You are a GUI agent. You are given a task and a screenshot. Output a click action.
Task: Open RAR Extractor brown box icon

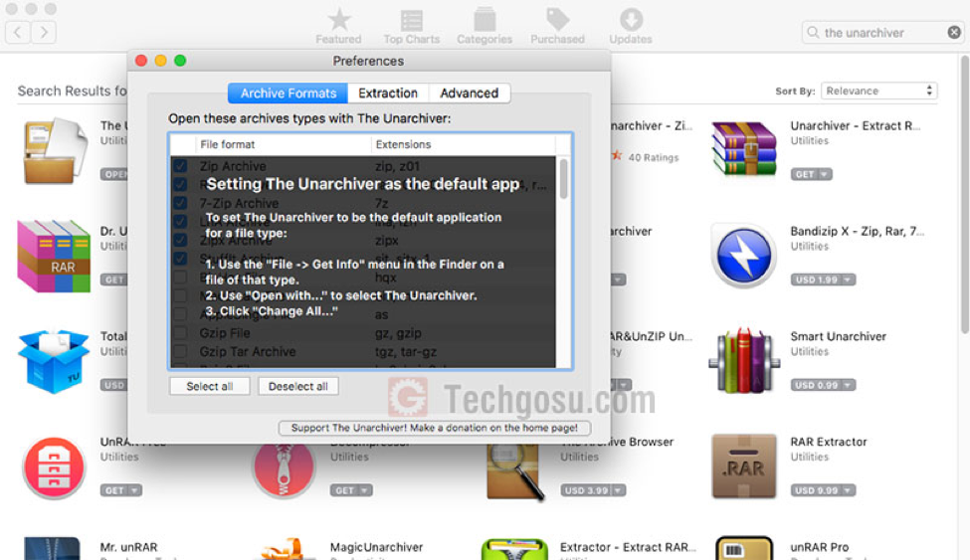[743, 467]
